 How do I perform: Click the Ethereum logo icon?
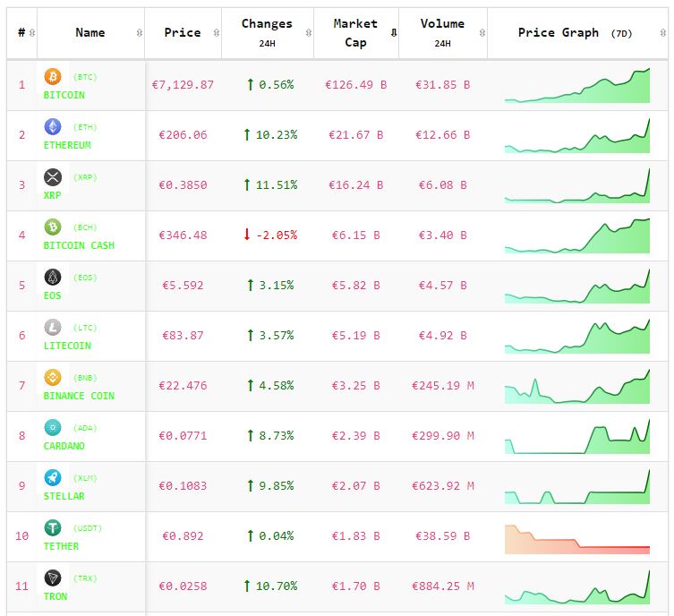(x=53, y=127)
